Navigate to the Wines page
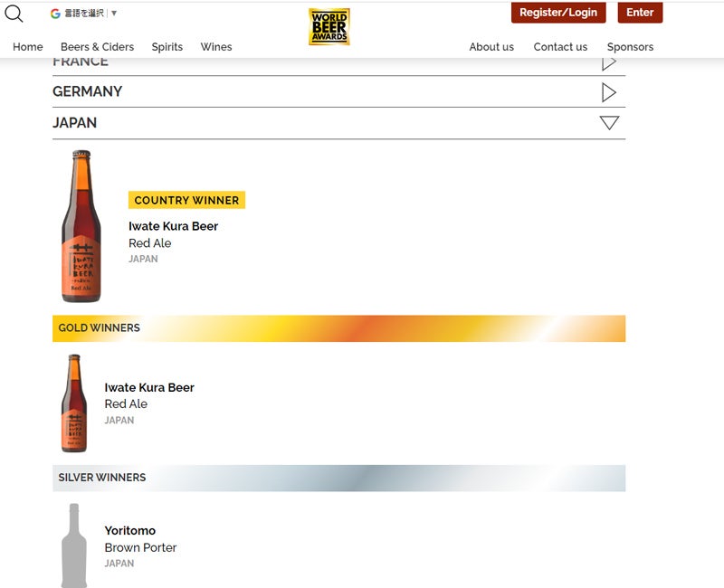This screenshot has width=724, height=588. click(216, 47)
